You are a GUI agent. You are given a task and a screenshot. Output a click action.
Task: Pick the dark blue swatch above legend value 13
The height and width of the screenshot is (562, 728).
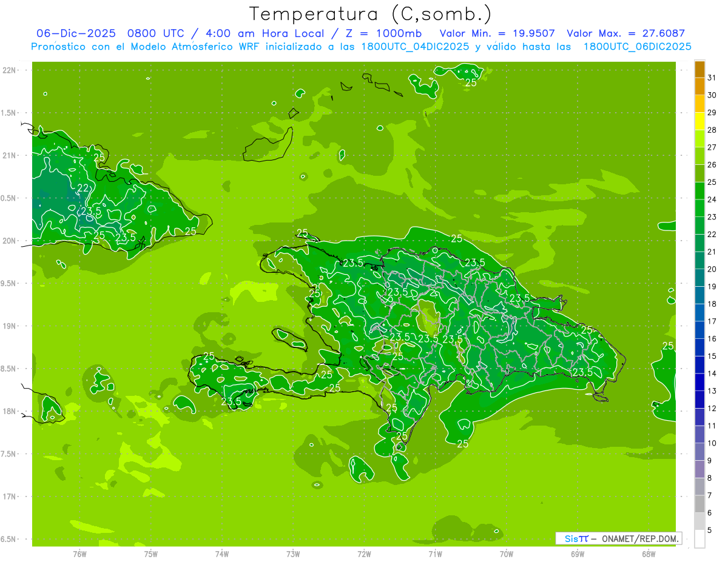click(x=699, y=382)
